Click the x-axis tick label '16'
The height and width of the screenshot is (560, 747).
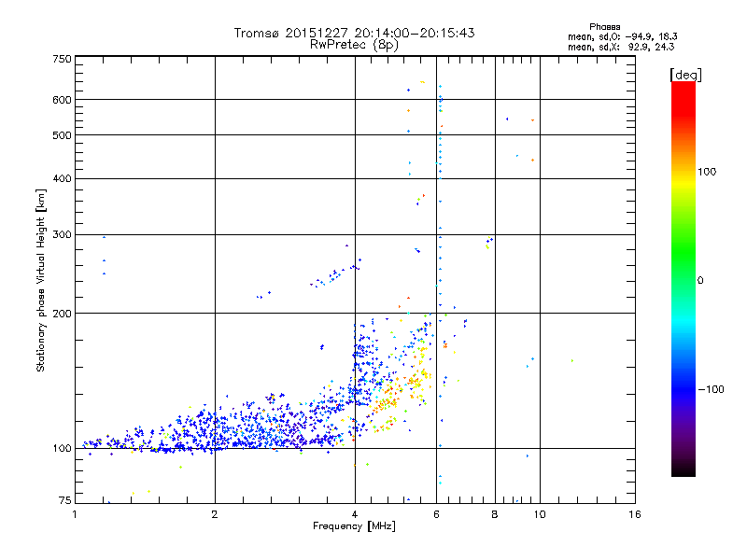(635, 514)
